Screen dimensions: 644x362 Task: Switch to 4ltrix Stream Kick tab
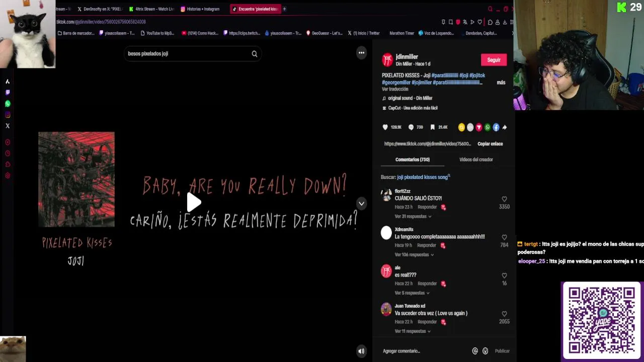151,9
